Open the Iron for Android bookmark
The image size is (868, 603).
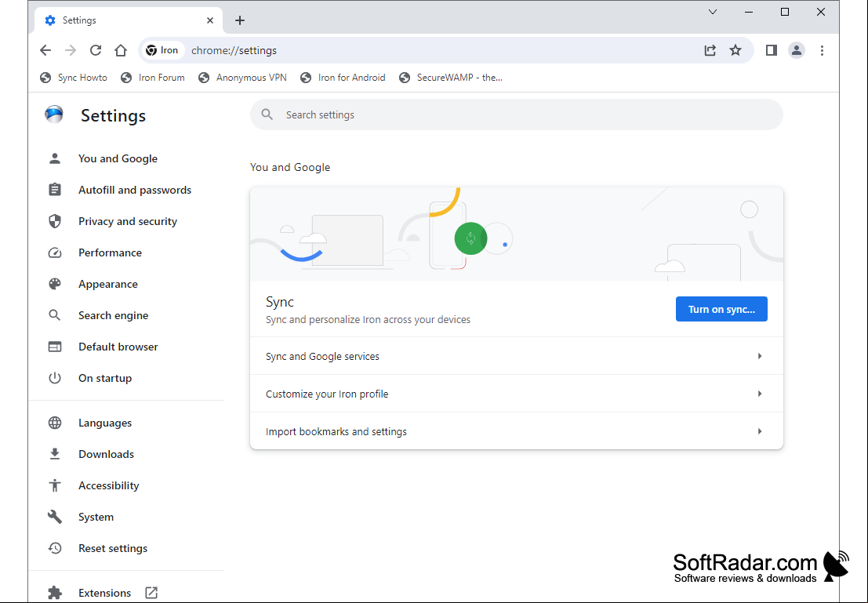pos(343,78)
